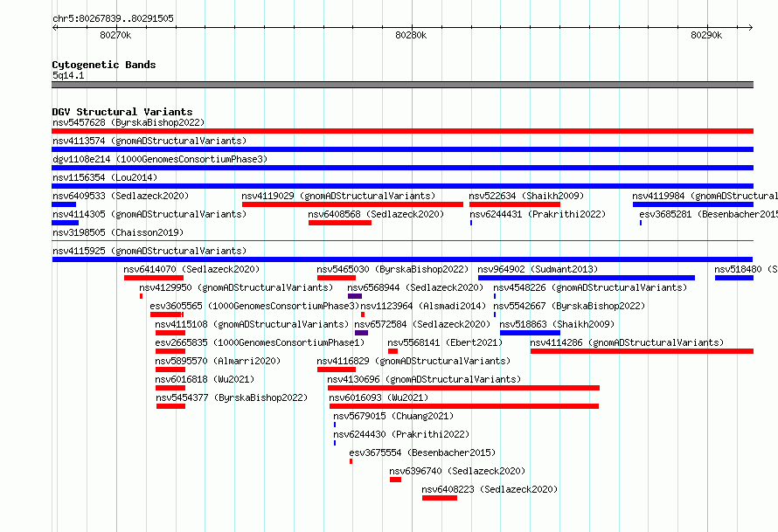Open the nsv4113574 gnomAD variant label
The height and width of the screenshot is (532, 778).
pos(149,141)
